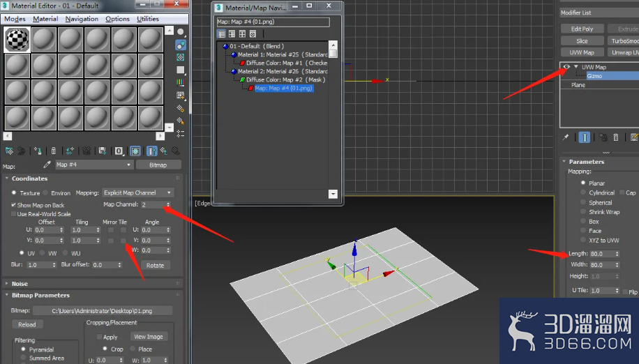Choose Cylindrical mapping type
This screenshot has width=639, height=364.
[x=583, y=192]
